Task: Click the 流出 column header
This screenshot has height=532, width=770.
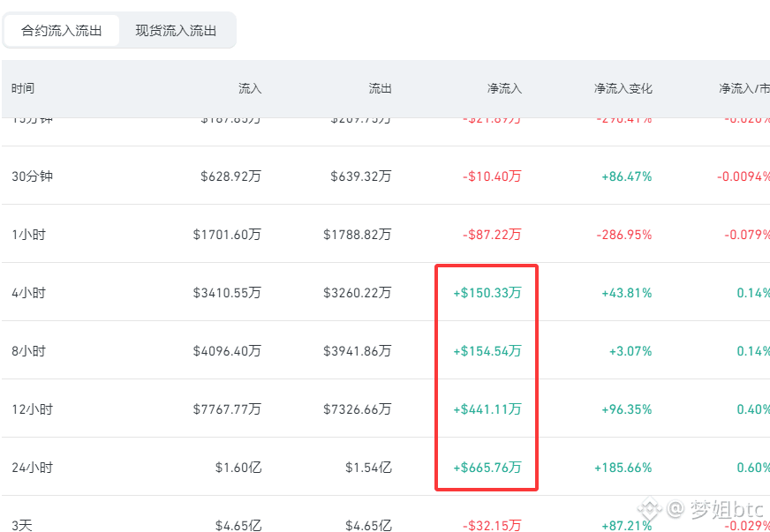Action: 380,89
